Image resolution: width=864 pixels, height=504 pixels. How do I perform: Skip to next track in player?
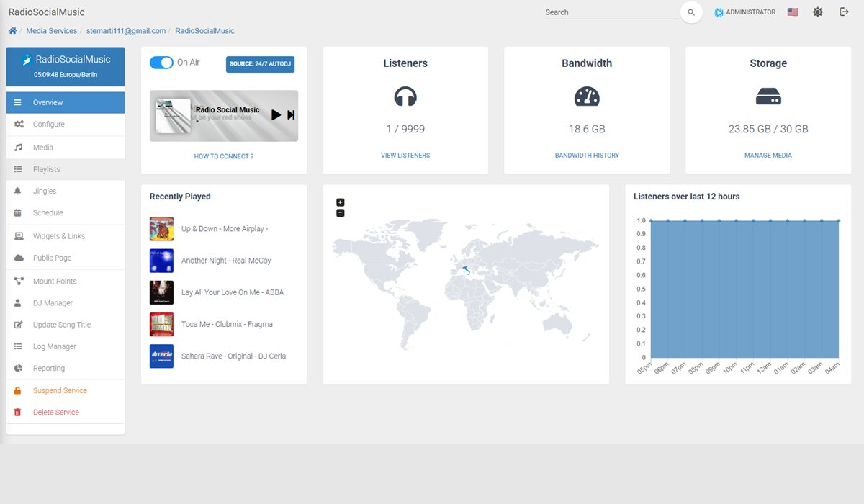(x=291, y=114)
